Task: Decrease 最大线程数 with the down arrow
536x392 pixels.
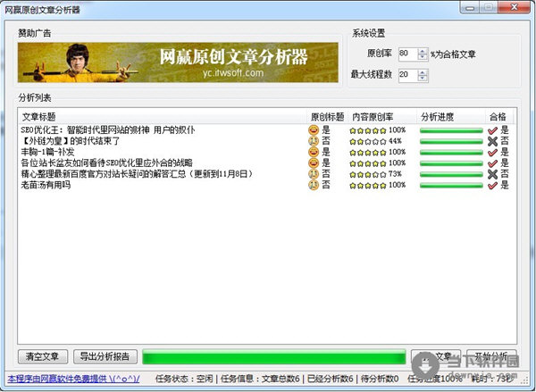Action: tap(423, 79)
